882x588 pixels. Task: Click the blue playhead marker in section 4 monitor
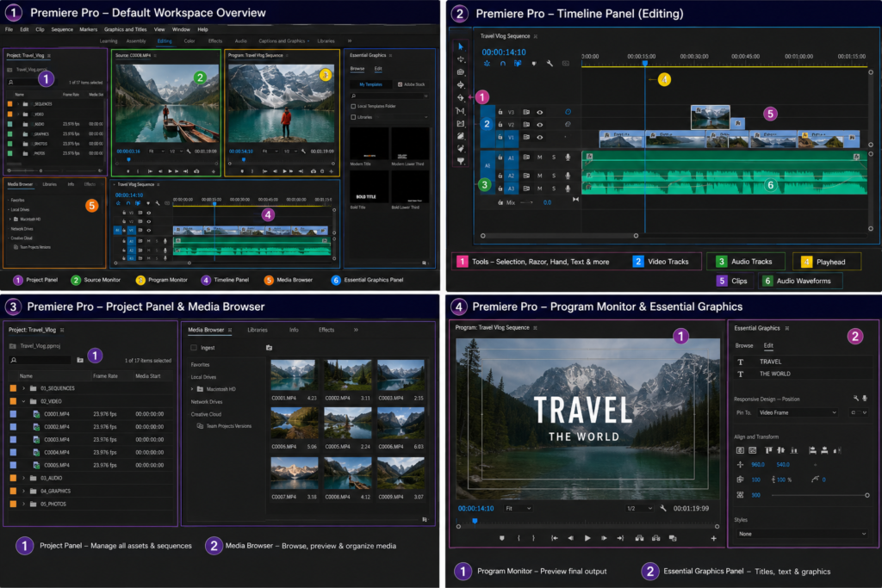[x=475, y=521]
